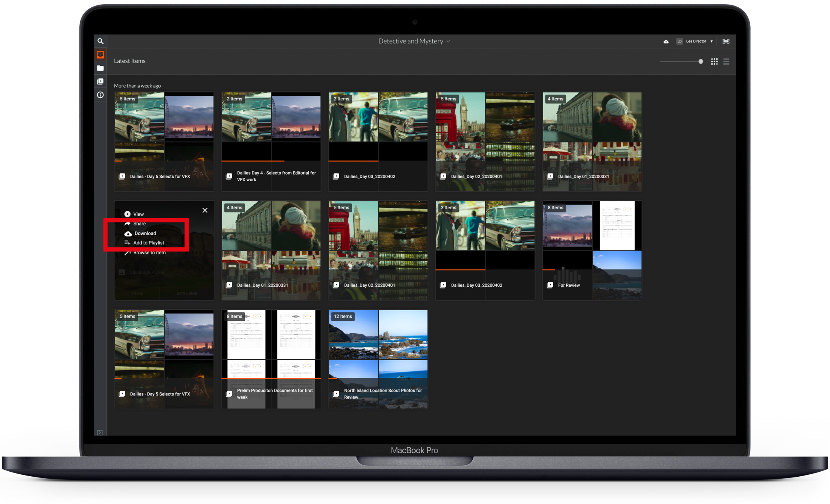
Task: Adjust the thumbnail size slider handle
Action: [701, 62]
